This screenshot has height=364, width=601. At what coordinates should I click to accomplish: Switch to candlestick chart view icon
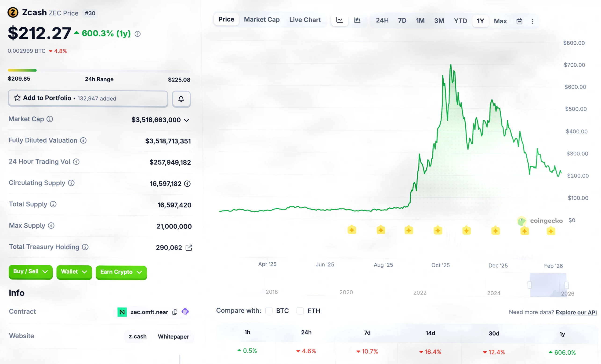(357, 20)
